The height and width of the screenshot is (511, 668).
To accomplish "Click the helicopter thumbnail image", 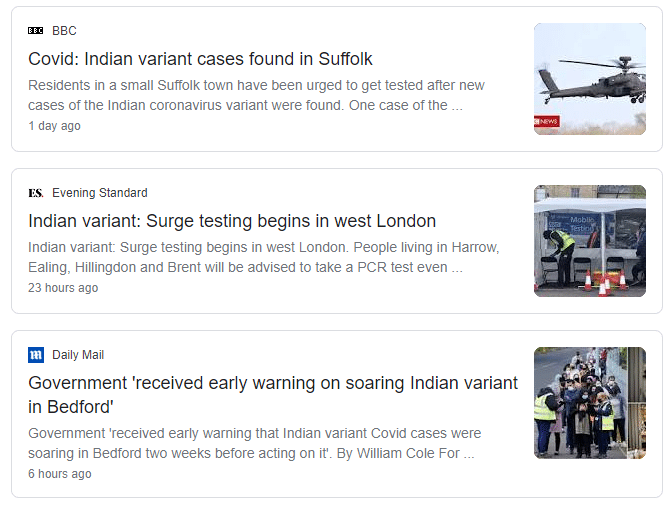I will 590,79.
